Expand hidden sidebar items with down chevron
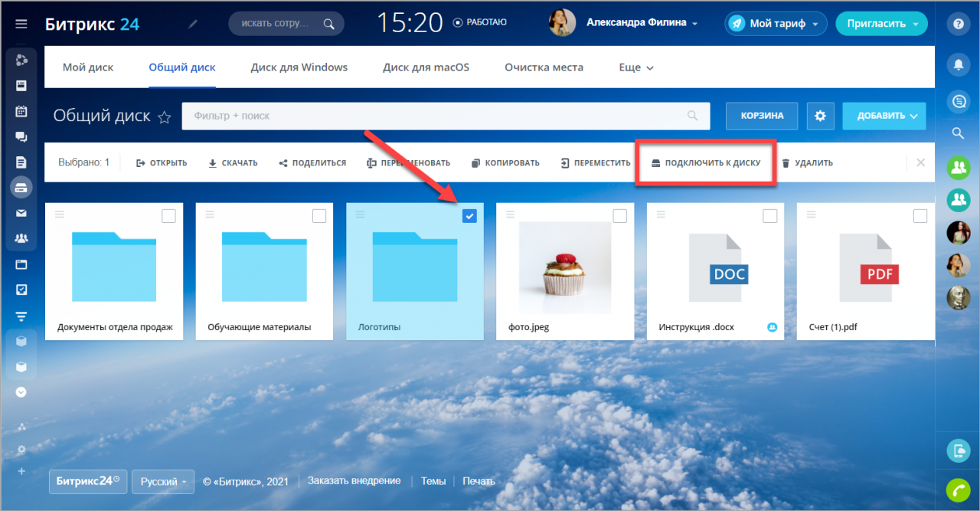The width and height of the screenshot is (980, 511). click(21, 391)
